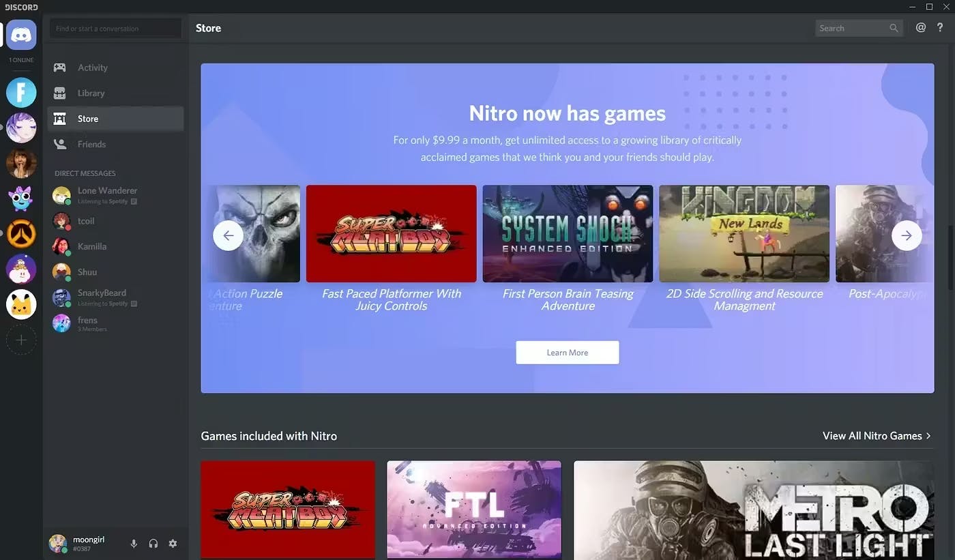Open the direct message with Kamilla
This screenshot has width=955, height=560.
click(91, 246)
